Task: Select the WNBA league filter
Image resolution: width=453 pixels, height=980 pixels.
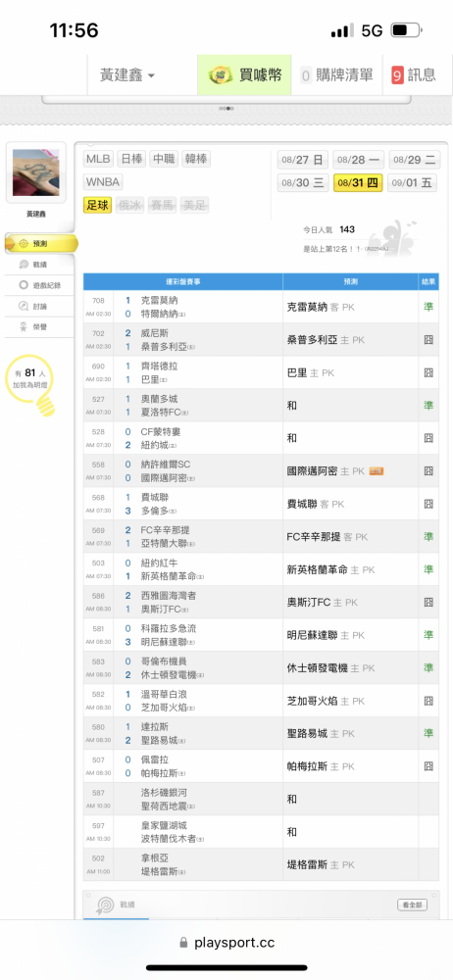Action: (103, 182)
